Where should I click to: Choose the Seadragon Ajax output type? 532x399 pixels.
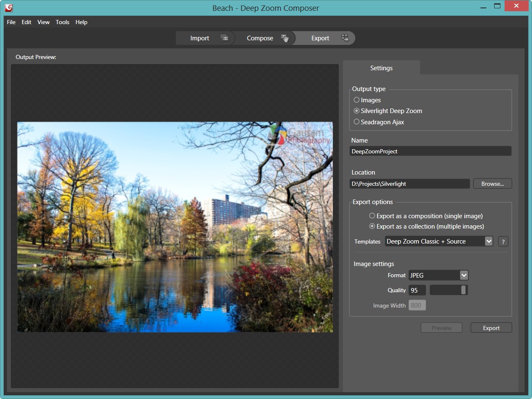(x=356, y=122)
